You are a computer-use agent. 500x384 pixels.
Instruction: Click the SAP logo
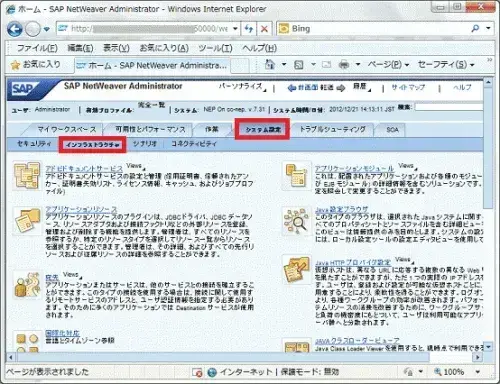coord(24,89)
